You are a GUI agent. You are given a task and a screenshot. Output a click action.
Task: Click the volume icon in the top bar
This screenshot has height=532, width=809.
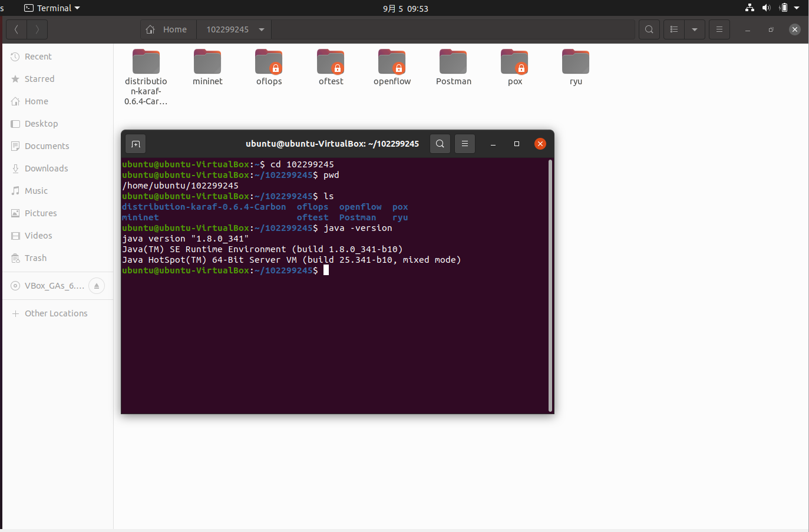click(x=766, y=8)
